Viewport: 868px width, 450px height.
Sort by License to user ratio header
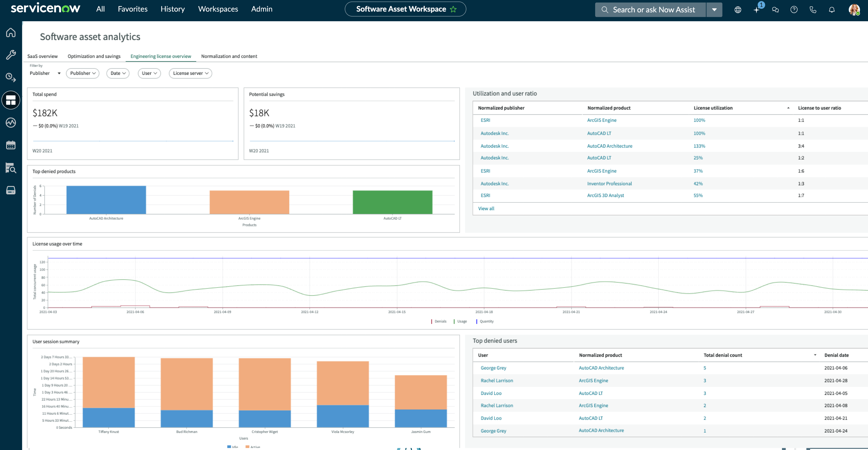[819, 108]
